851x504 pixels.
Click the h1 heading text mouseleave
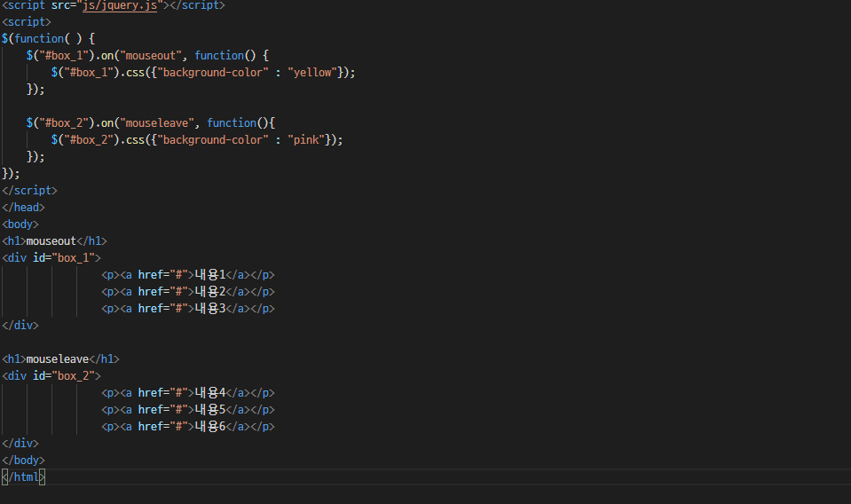click(x=58, y=359)
